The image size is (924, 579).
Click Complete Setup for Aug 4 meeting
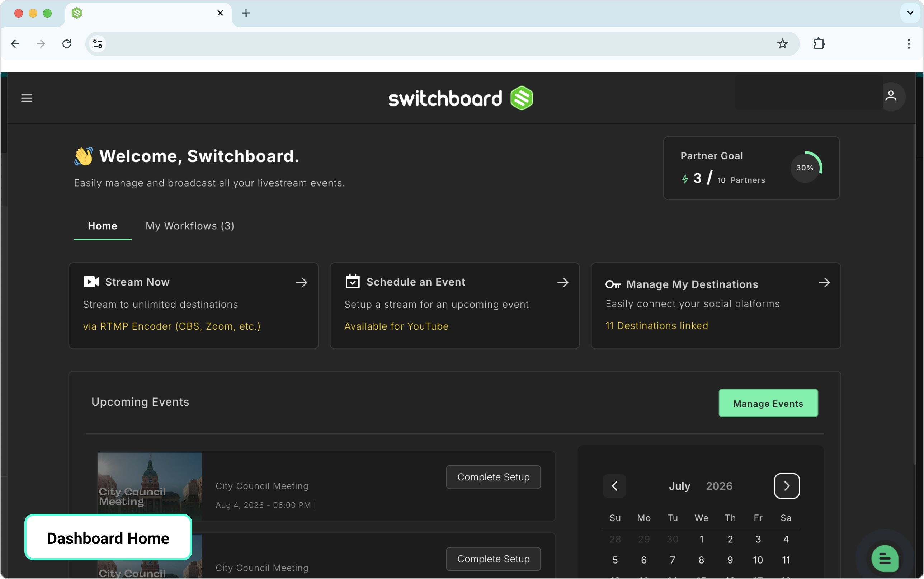click(x=494, y=477)
